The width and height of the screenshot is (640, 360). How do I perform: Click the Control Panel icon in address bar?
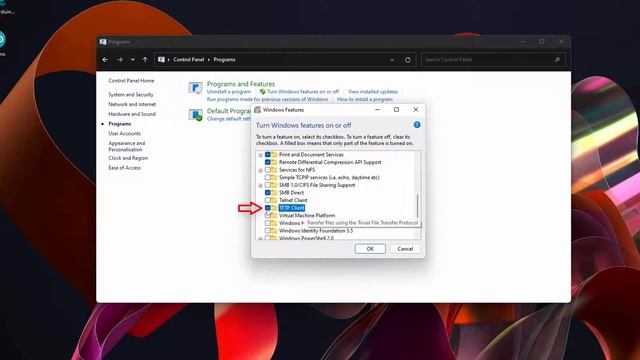pyautogui.click(x=161, y=60)
